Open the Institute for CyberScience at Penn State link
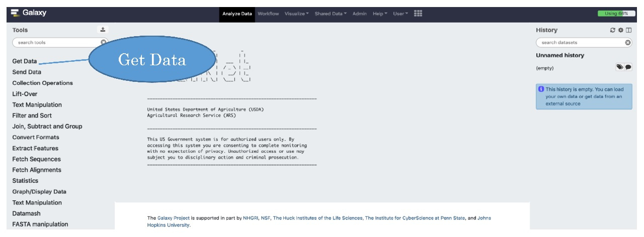644x237 pixels. tap(415, 218)
